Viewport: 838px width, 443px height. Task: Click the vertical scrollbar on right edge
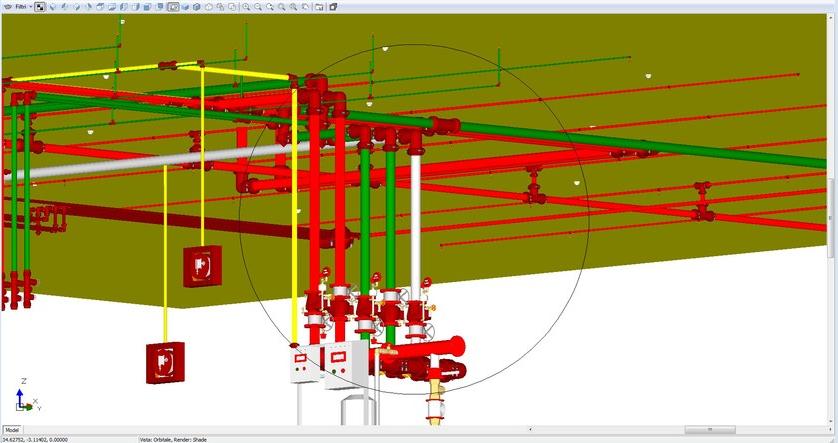click(x=833, y=215)
